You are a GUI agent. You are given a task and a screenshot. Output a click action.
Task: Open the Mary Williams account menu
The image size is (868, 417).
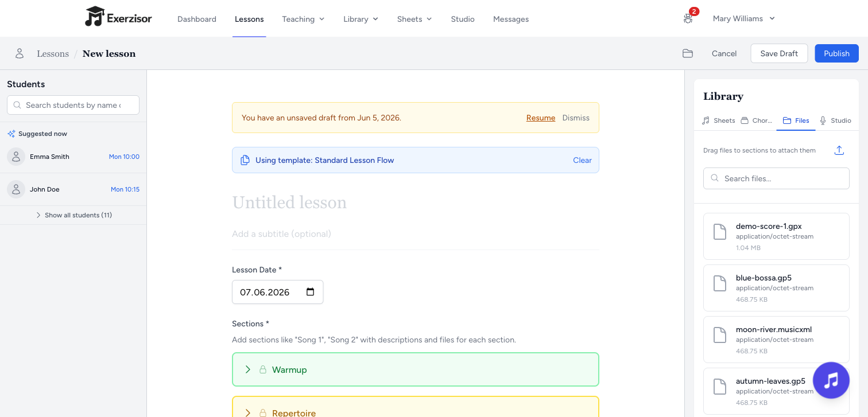[744, 18]
